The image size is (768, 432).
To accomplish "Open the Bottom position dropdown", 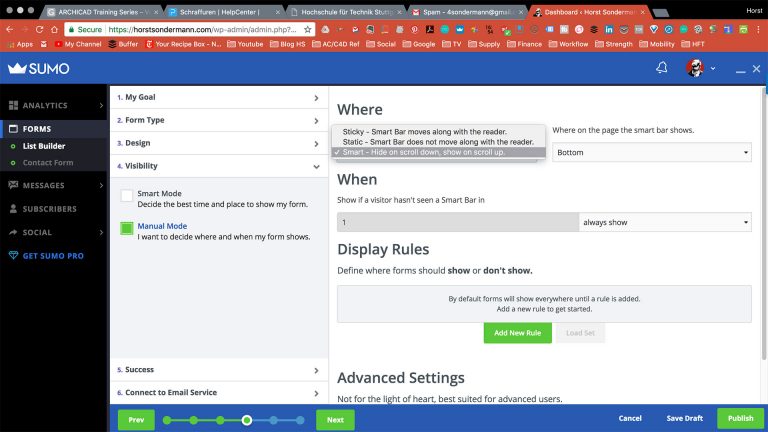I will (651, 153).
